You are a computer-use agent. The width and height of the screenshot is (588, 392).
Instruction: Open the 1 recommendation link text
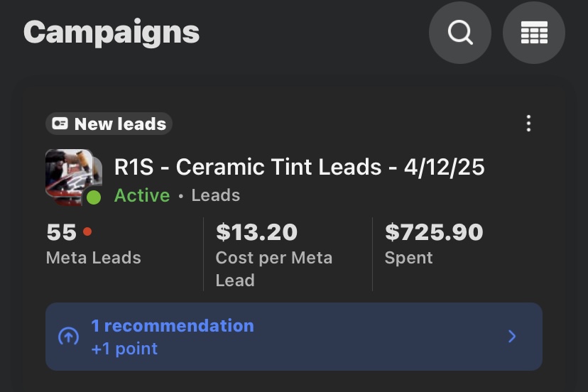(172, 326)
